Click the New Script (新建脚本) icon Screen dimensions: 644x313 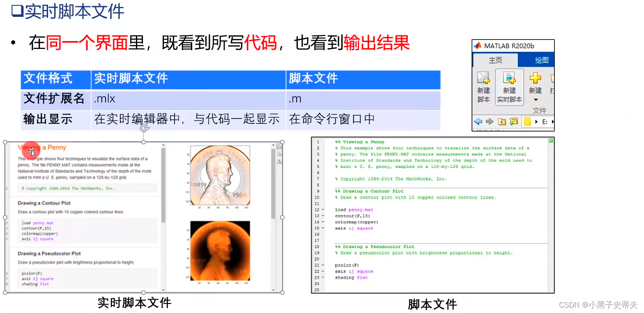483,78
